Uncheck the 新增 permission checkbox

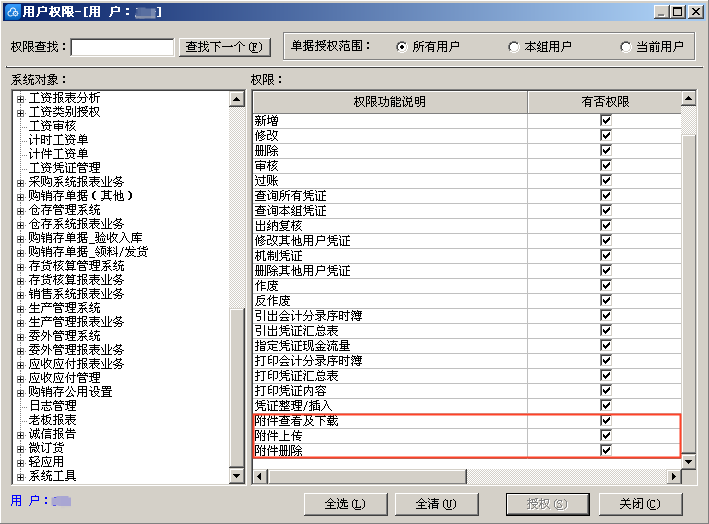click(605, 120)
